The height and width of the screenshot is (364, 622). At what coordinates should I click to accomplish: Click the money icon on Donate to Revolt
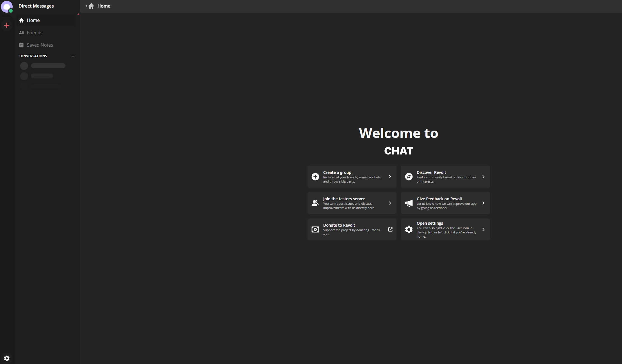click(x=315, y=229)
